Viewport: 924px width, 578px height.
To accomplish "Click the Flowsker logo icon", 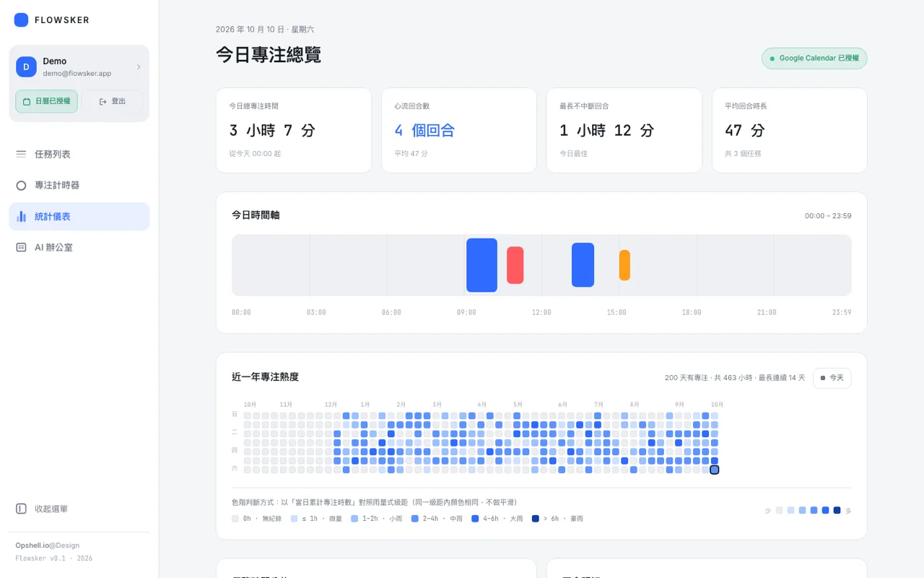I will click(21, 20).
